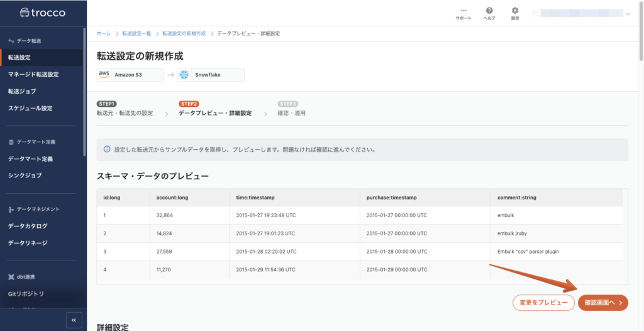Click the info icon in notice banner
Viewport: 644px width, 331px height.
[x=108, y=150]
